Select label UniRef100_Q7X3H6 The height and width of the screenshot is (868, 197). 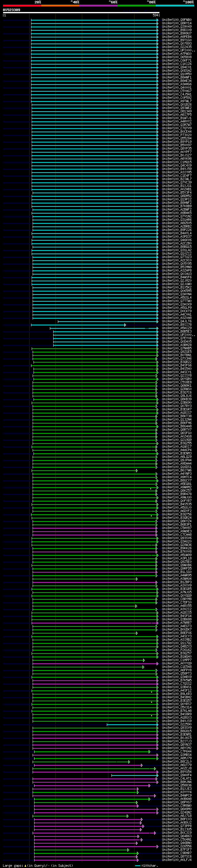[x=177, y=358]
